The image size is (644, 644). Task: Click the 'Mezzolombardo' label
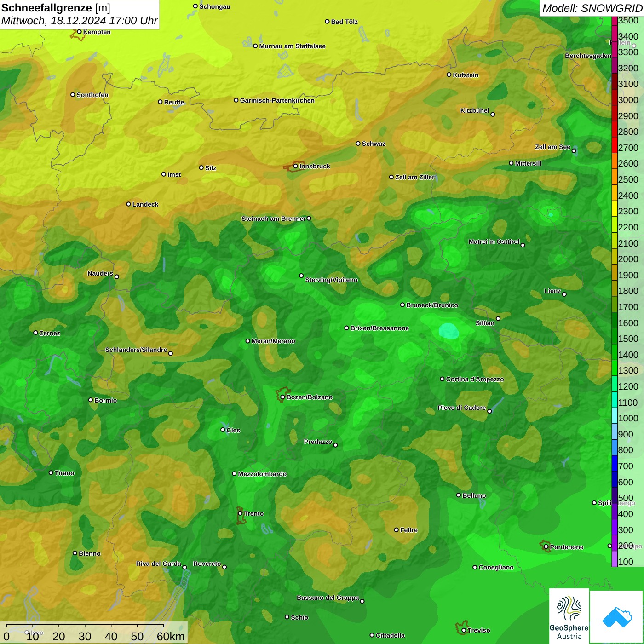click(x=262, y=474)
